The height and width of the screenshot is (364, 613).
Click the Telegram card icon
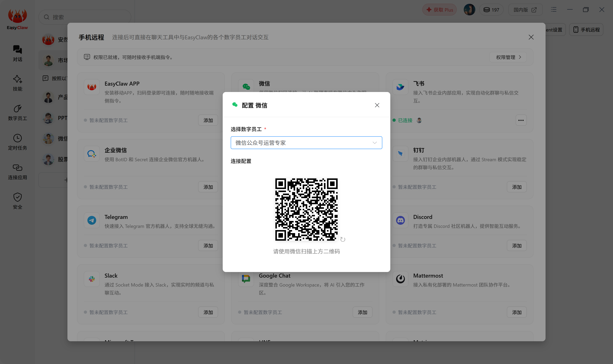(x=92, y=220)
